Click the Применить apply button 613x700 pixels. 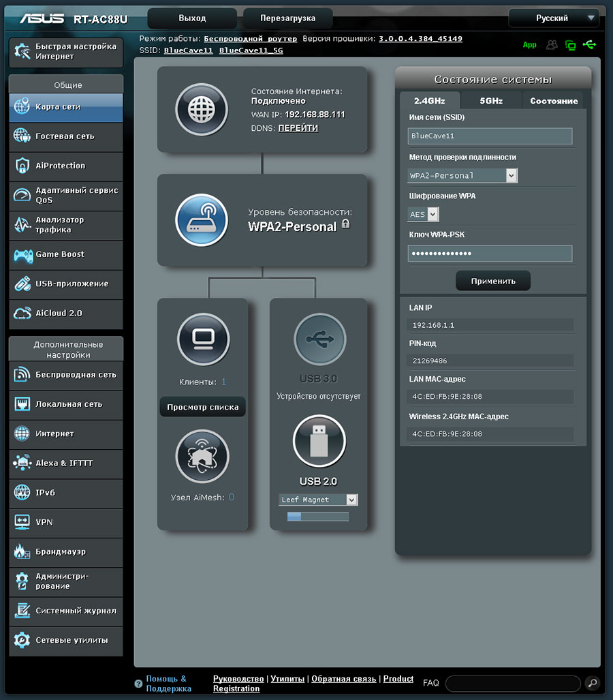tap(493, 281)
